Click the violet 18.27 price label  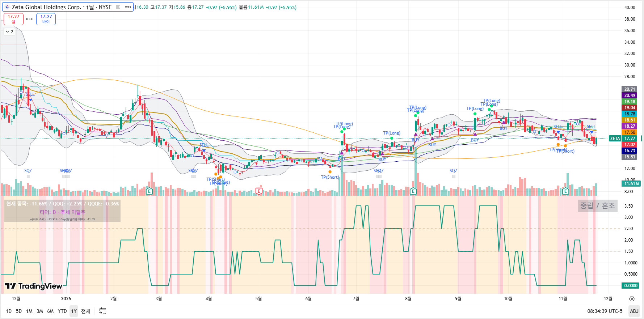[630, 126]
